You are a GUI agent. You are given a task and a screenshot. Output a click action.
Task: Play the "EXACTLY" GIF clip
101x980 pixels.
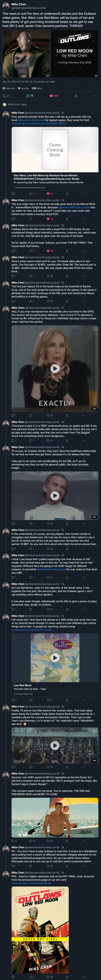[55, 368]
